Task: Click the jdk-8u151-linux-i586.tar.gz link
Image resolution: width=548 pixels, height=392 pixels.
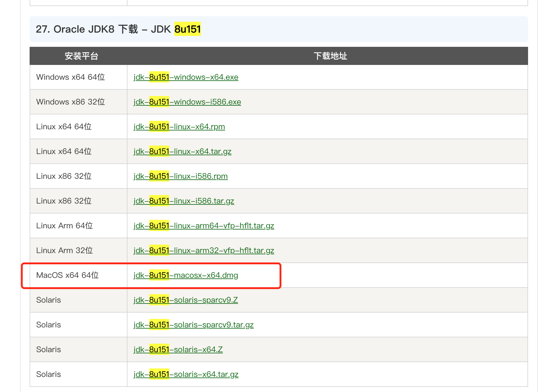Action: [x=184, y=201]
